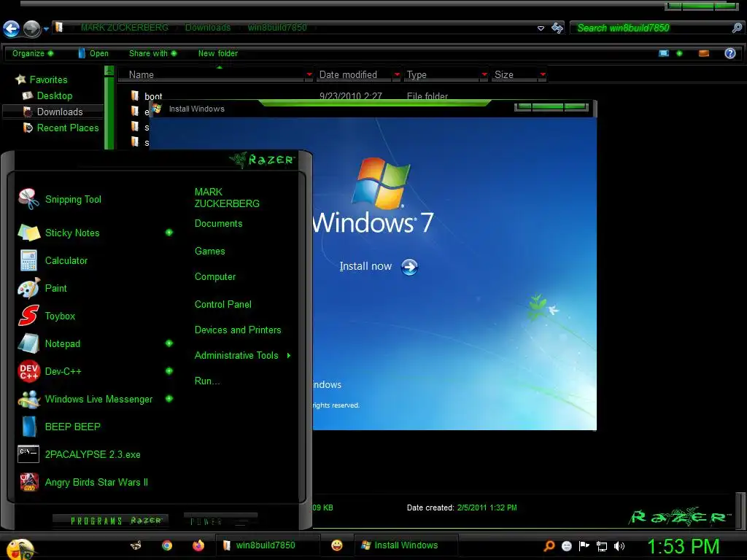Open Explorer help question mark icon
This screenshot has height=560, width=747.
[729, 53]
